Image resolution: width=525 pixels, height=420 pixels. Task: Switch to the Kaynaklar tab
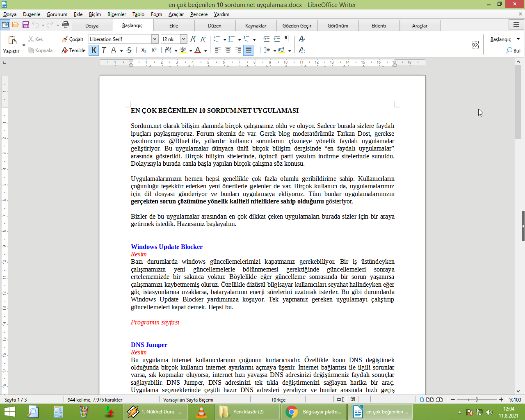(256, 25)
